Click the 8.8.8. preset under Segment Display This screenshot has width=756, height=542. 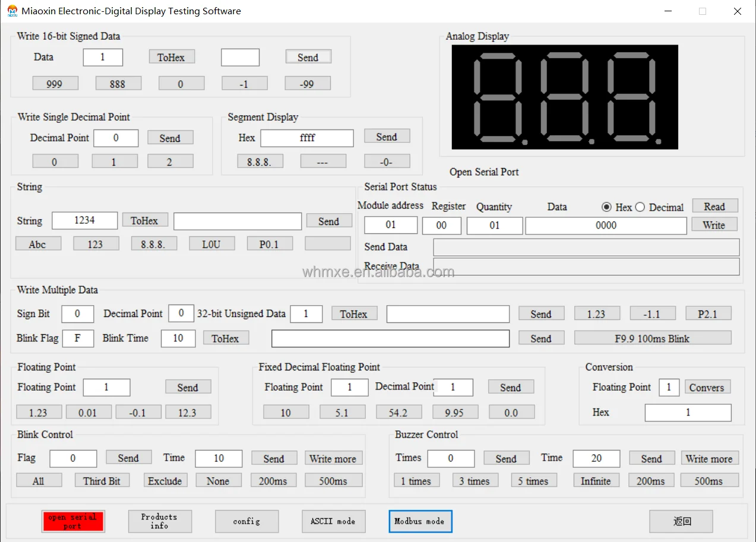[x=260, y=161]
